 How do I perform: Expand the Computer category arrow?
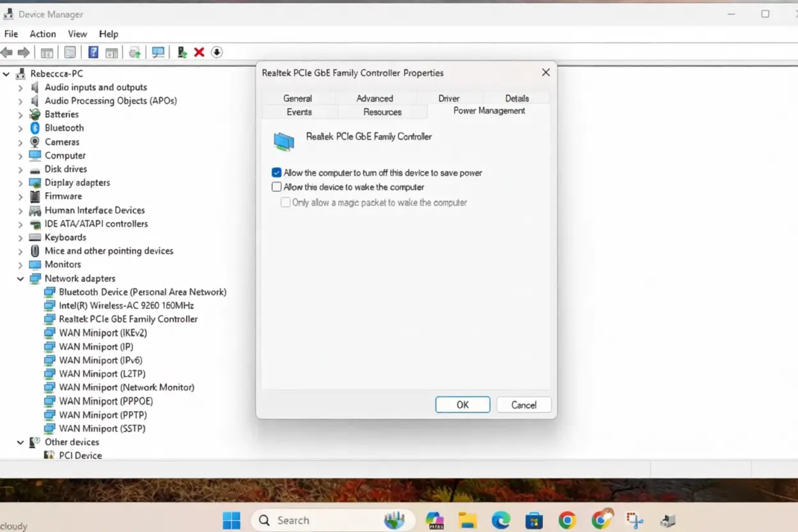[x=20, y=155]
